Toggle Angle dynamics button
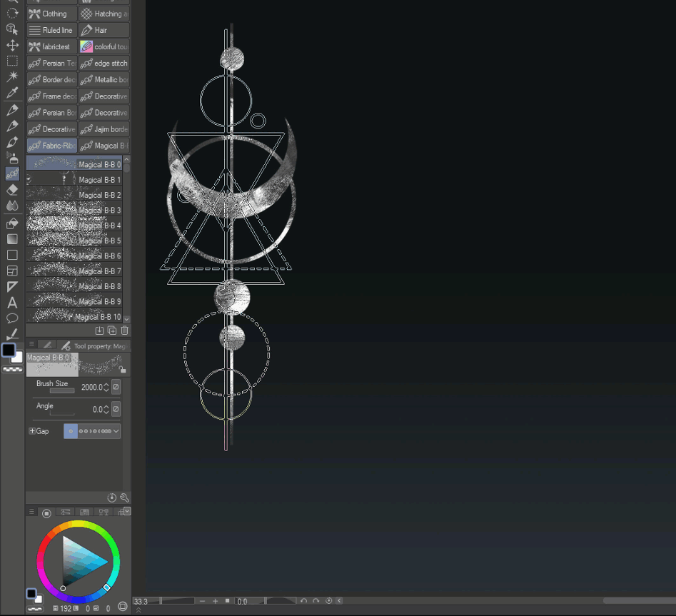This screenshot has width=676, height=616. pyautogui.click(x=116, y=409)
